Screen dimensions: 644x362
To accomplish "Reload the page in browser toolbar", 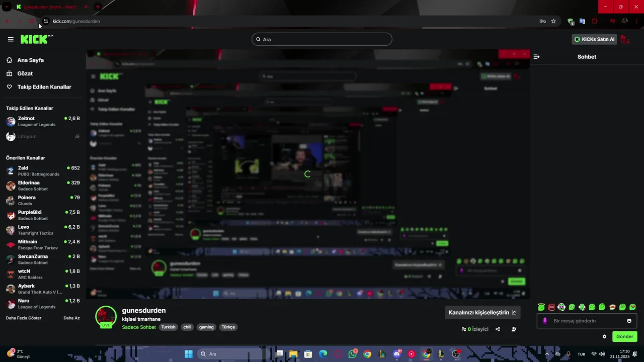I will pyautogui.click(x=32, y=21).
